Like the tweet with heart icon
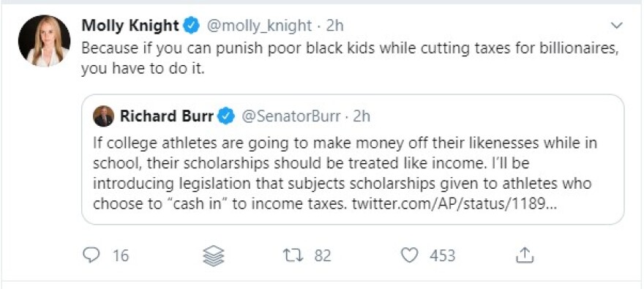This screenshot has width=644, height=289. (x=410, y=255)
